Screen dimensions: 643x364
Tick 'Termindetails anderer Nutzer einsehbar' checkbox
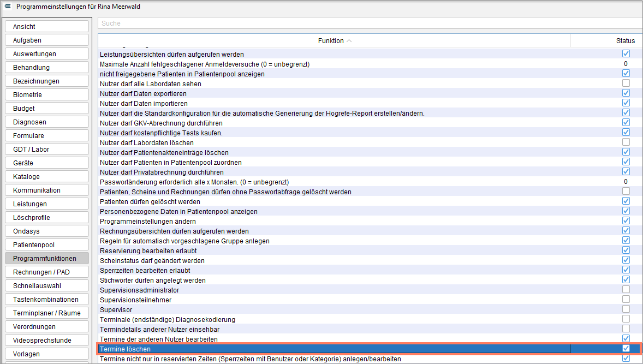[x=626, y=329]
